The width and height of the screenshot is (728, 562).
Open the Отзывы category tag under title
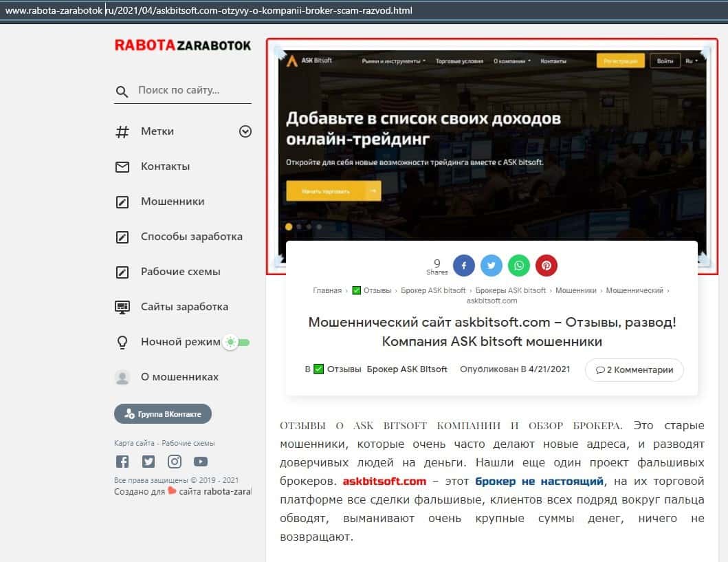[344, 369]
